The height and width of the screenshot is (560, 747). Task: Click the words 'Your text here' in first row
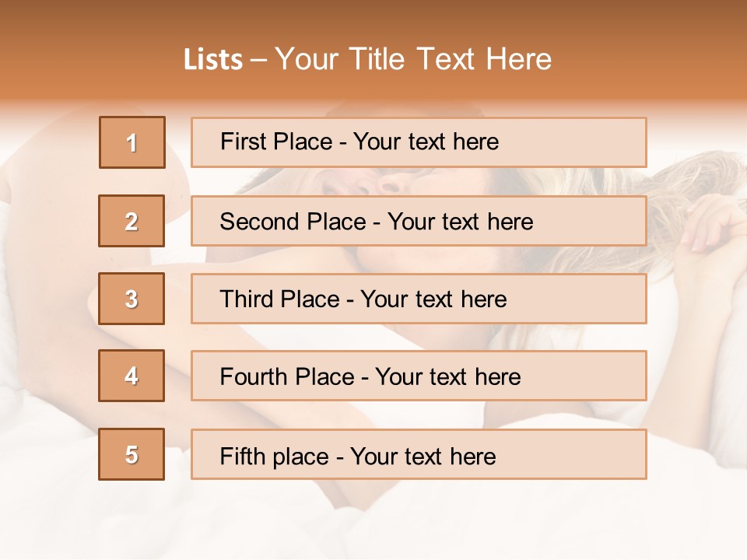coord(426,142)
